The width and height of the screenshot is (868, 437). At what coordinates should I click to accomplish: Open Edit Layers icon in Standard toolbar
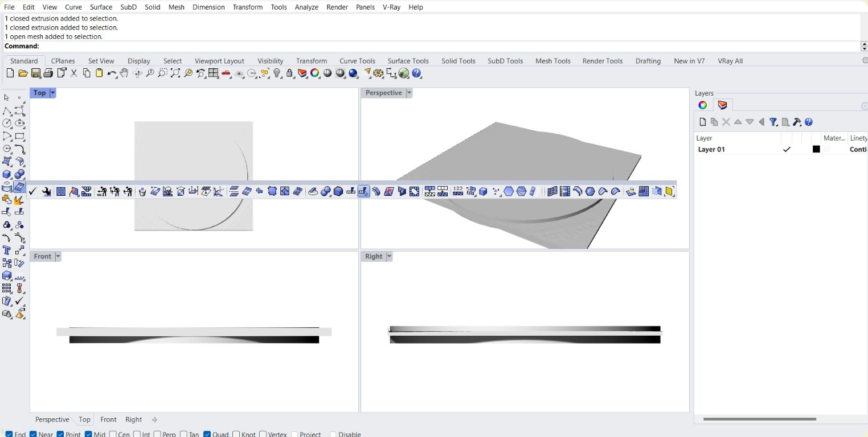click(302, 73)
